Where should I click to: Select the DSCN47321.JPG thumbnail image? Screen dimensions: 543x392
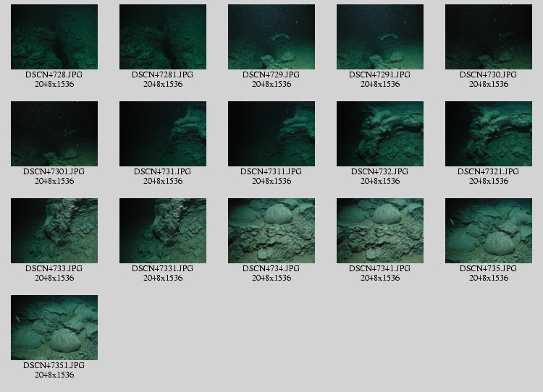coord(489,134)
